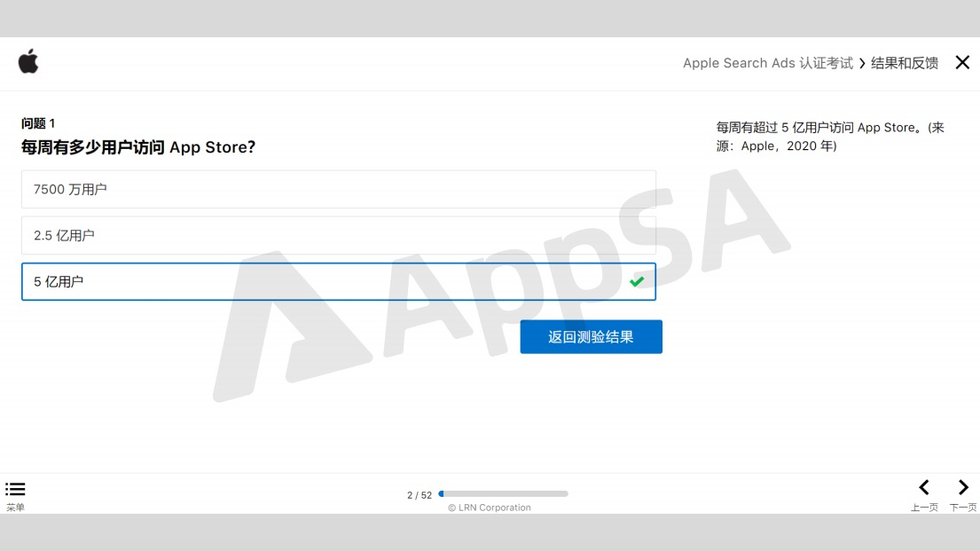This screenshot has height=551, width=980.
Task: Close the exam window with X icon
Action: [x=962, y=62]
